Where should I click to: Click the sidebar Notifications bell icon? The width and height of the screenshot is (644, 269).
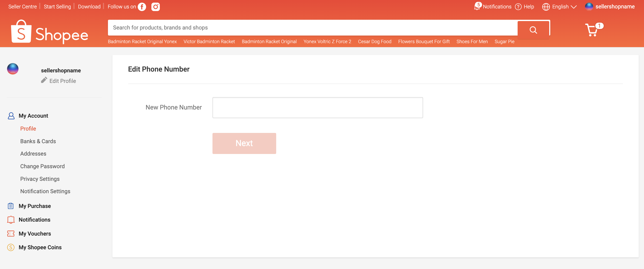coord(11,220)
